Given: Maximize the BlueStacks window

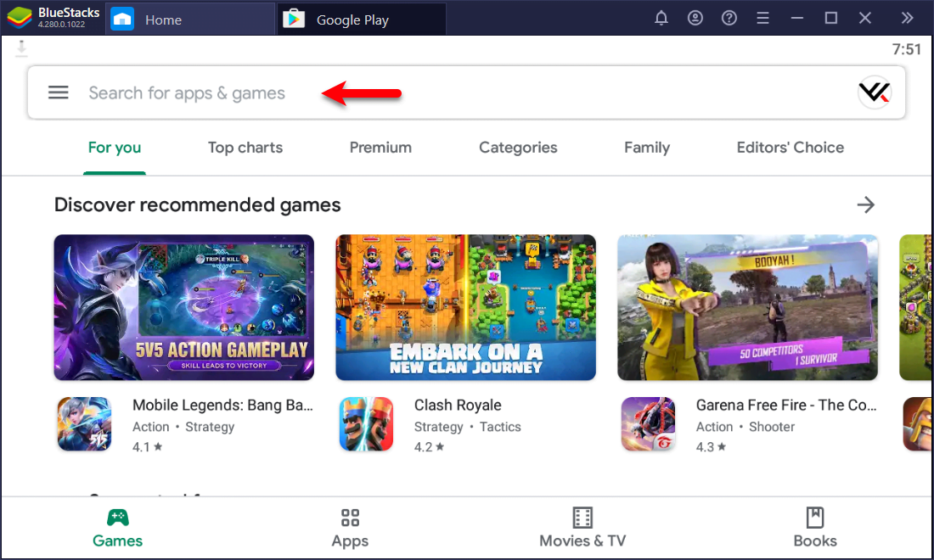Looking at the screenshot, I should (831, 19).
